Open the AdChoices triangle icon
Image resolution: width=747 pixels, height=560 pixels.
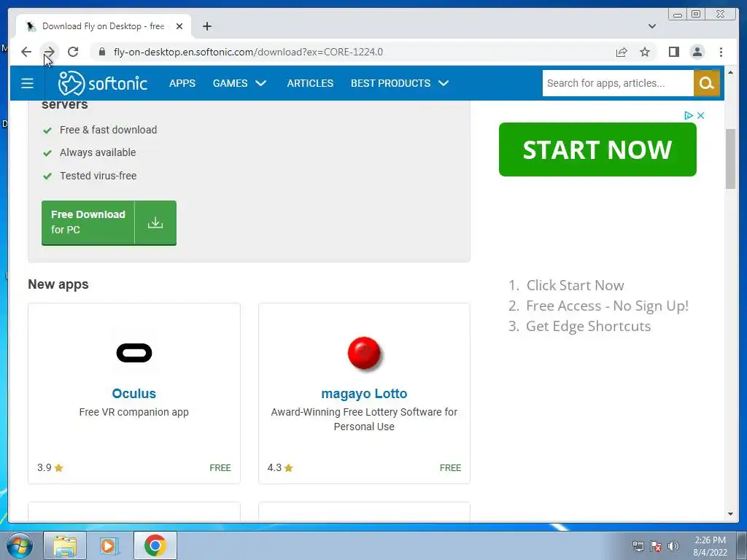point(689,115)
